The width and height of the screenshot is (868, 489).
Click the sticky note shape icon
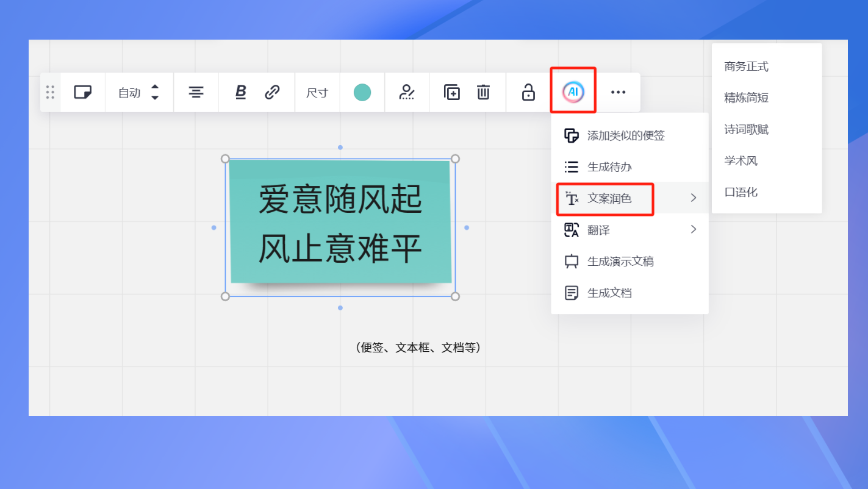click(x=83, y=92)
